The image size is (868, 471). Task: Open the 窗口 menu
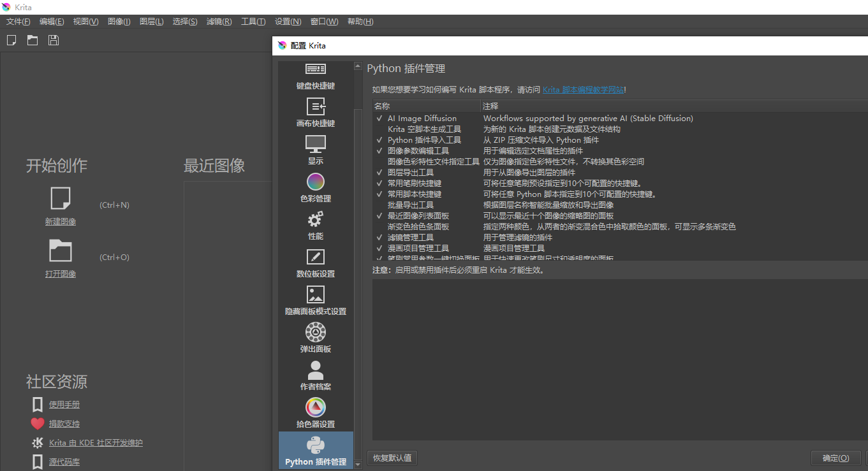tap(325, 22)
